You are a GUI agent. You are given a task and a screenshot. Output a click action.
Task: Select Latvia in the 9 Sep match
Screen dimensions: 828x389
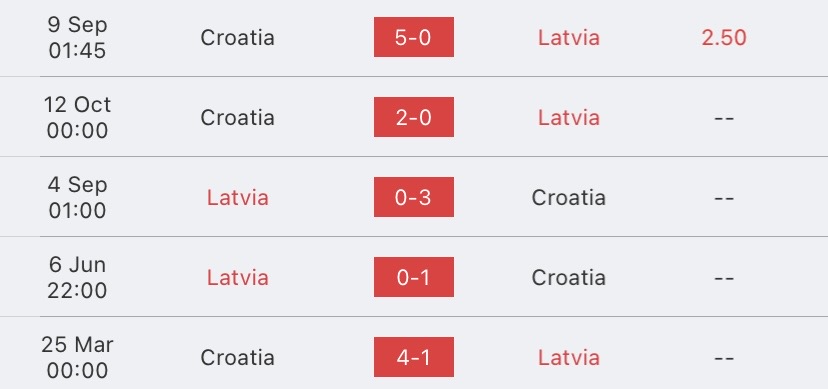click(x=569, y=37)
